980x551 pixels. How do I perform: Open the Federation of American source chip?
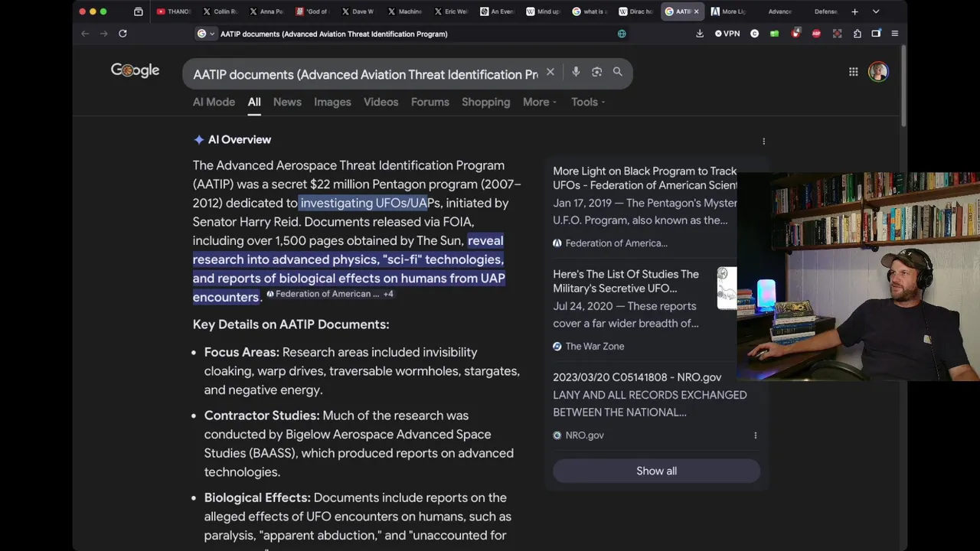[322, 294]
